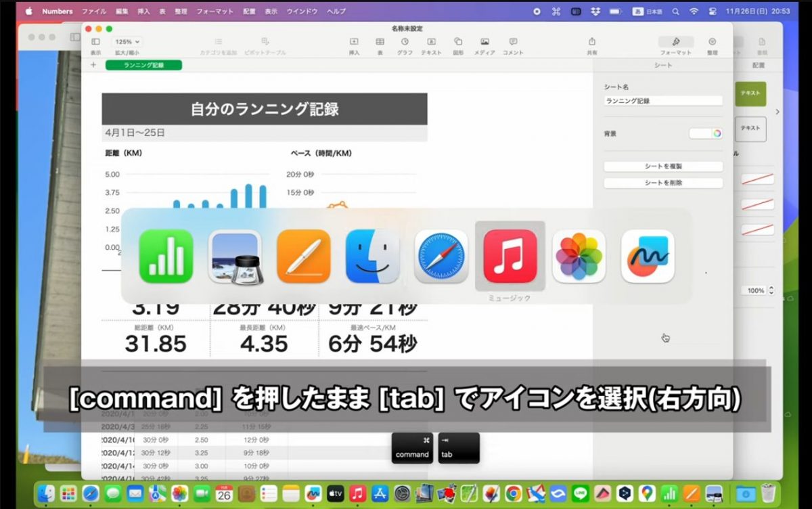This screenshot has height=509, width=812.
Task: Open the Apple menu
Action: (x=28, y=12)
